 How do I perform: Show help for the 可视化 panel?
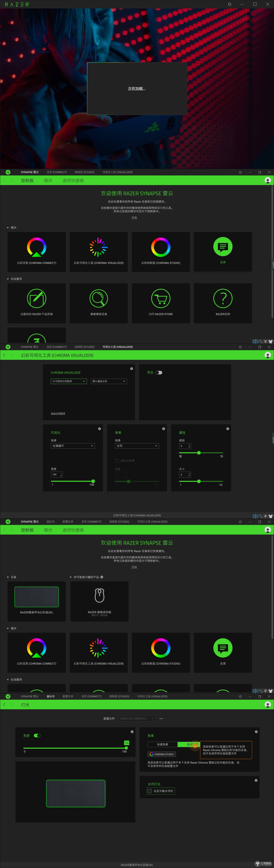coord(100,429)
